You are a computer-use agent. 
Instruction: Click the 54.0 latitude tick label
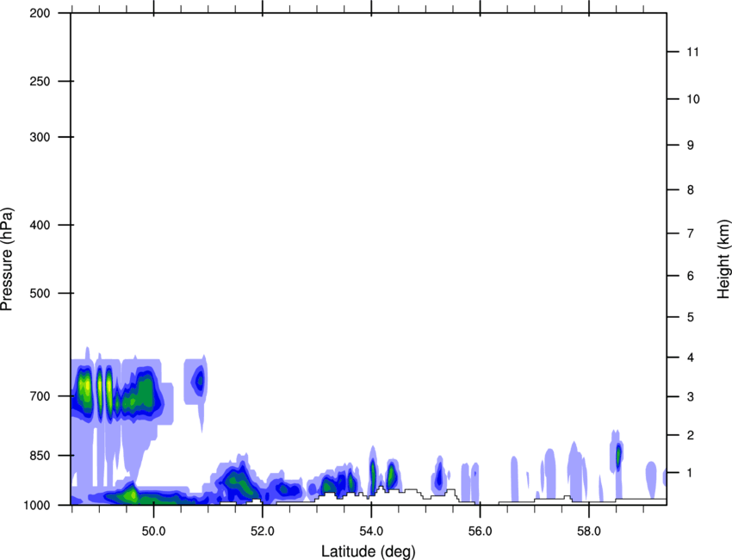371,532
